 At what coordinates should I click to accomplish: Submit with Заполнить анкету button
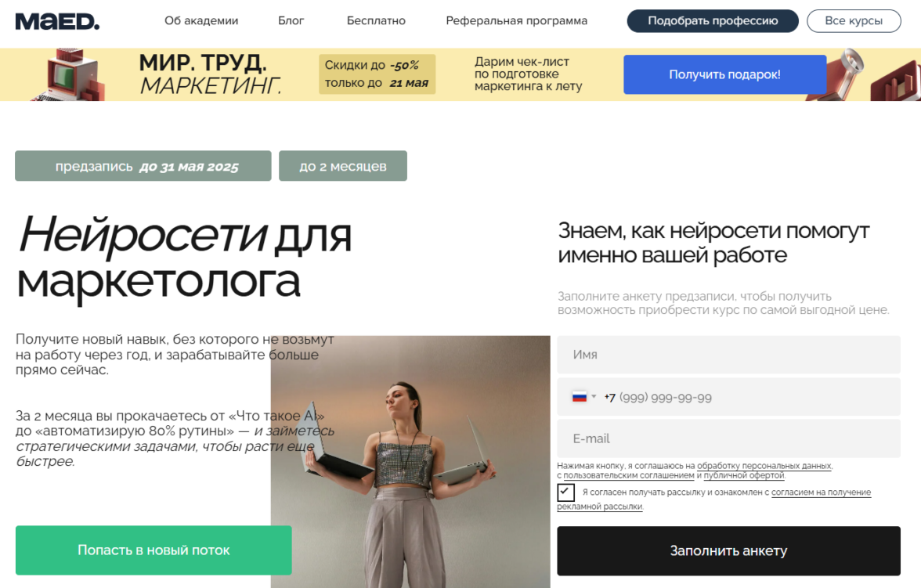pyautogui.click(x=728, y=551)
